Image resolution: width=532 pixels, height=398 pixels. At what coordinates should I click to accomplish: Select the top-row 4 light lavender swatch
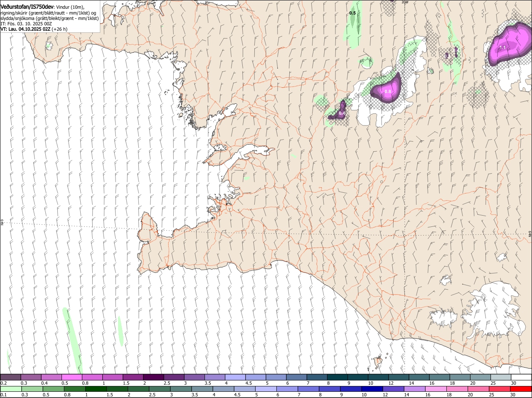[x=235, y=377]
